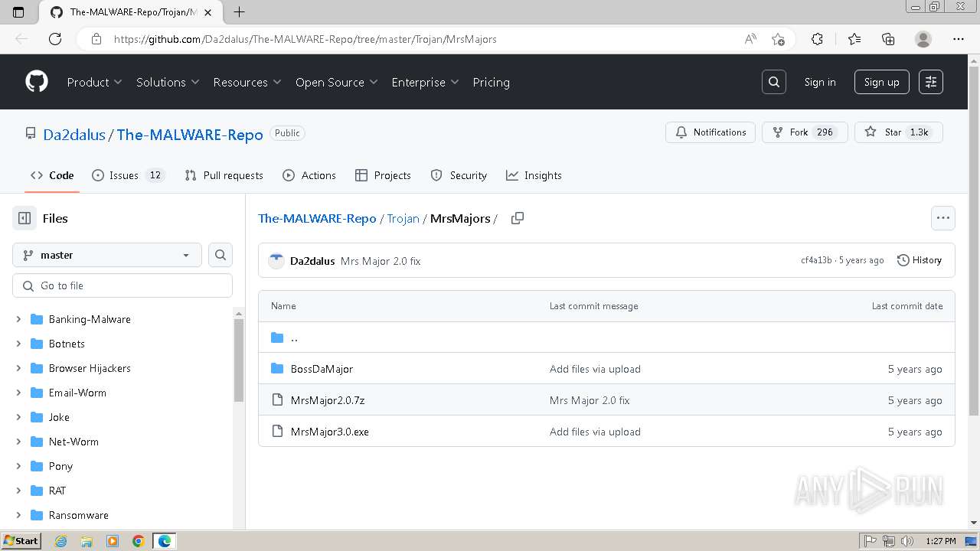
Task: Open the GitHub search icon
Action: click(x=774, y=82)
